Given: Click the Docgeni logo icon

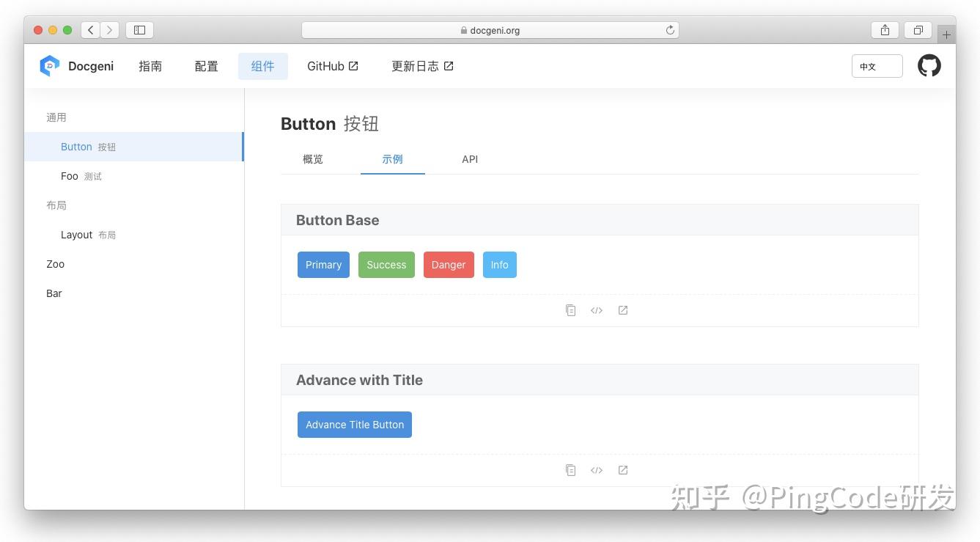Looking at the screenshot, I should coord(49,66).
